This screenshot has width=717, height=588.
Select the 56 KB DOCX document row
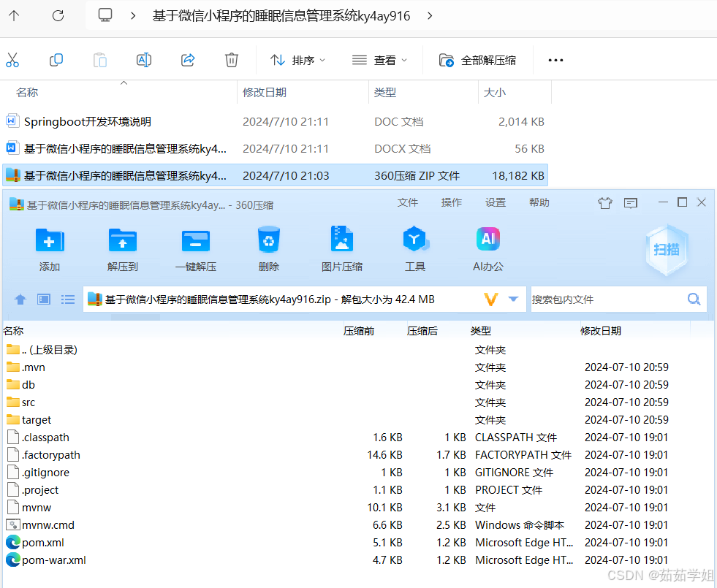(276, 148)
